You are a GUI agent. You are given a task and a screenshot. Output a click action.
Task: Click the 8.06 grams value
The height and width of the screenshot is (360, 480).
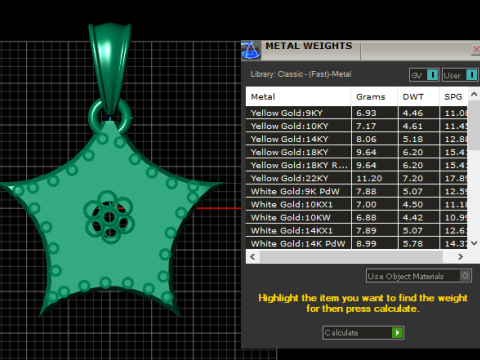click(366, 139)
